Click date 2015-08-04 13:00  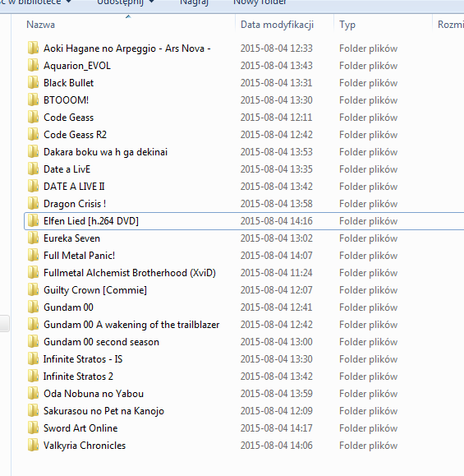coord(276,342)
